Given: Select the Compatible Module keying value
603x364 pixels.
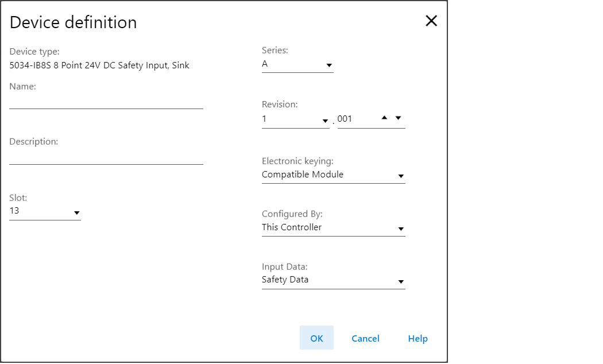Looking at the screenshot, I should [303, 175].
